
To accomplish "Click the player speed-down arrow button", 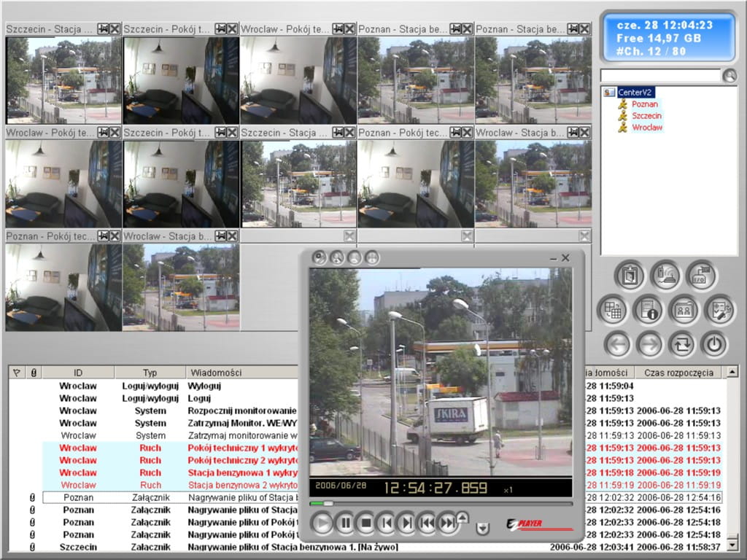I will tap(482, 529).
